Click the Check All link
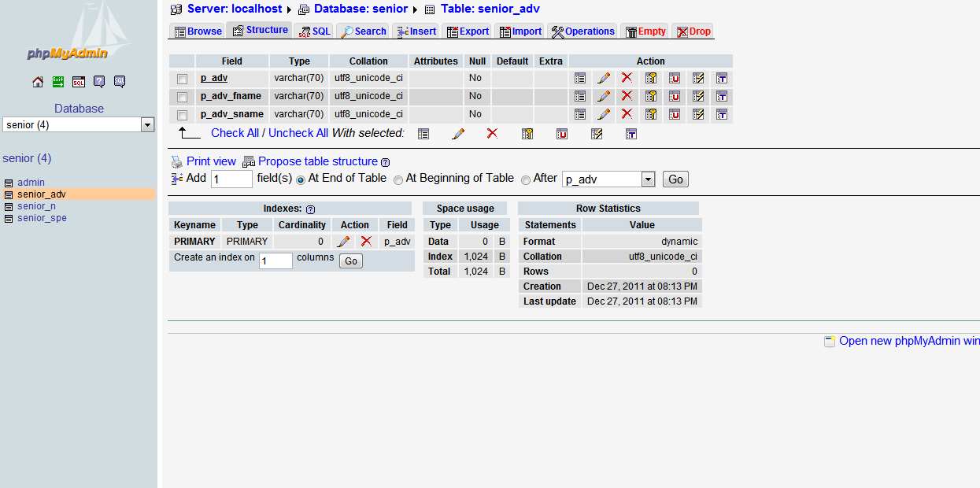 pyautogui.click(x=235, y=133)
